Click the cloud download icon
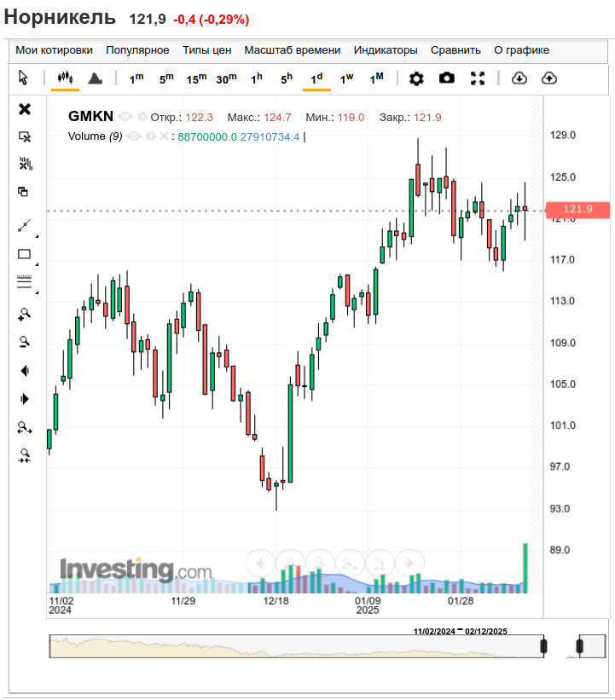615x700 pixels. click(519, 78)
